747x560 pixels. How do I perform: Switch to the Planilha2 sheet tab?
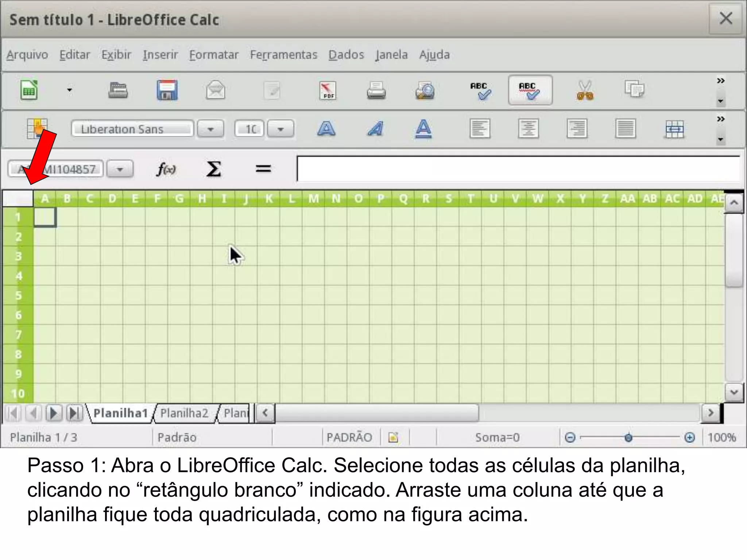184,413
